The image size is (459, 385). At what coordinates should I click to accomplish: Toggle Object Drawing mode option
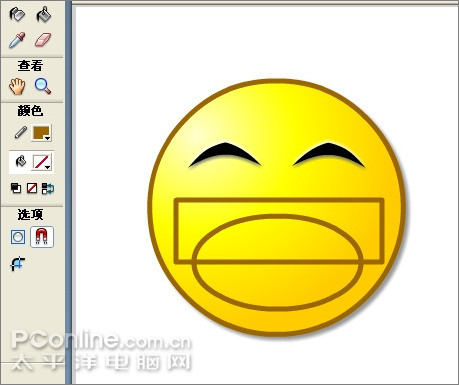point(18,237)
